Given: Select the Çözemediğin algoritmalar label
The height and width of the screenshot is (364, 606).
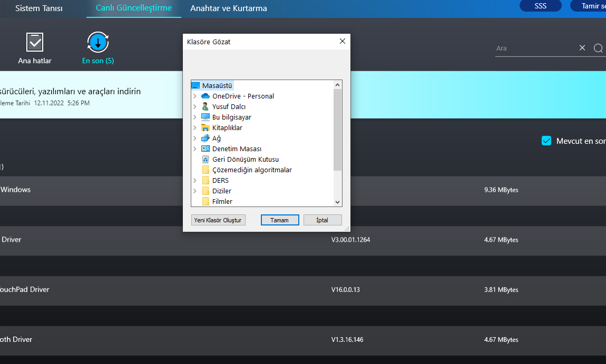Looking at the screenshot, I should point(252,170).
